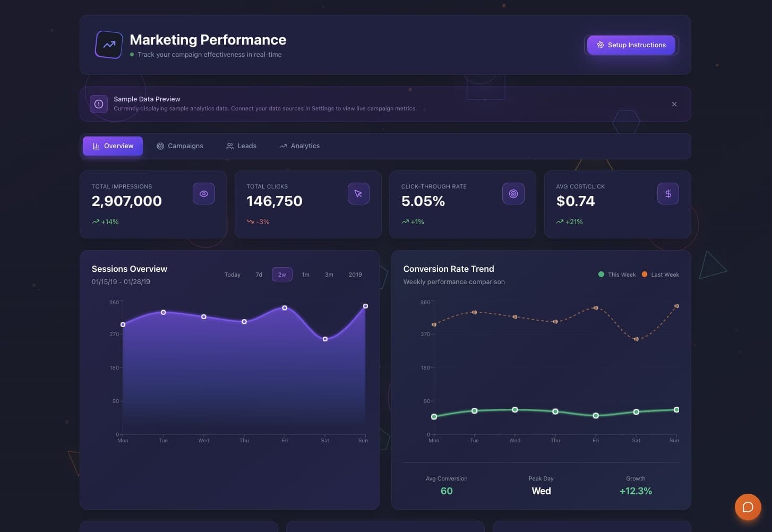Click the -3% downward trend arrow under Total Clicks
The width and height of the screenshot is (772, 532).
click(250, 222)
